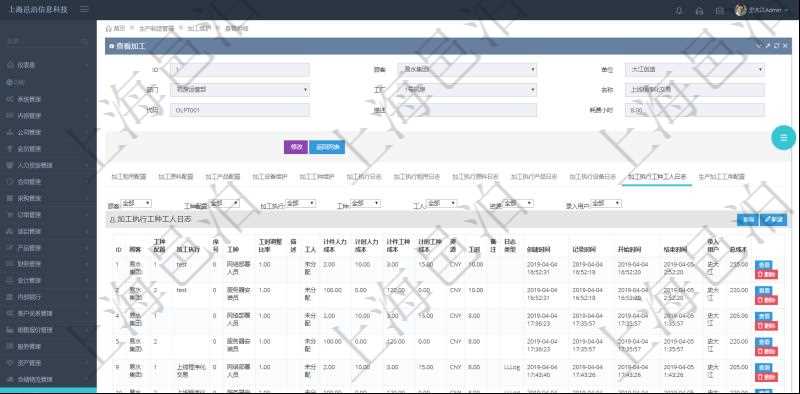The width and height of the screenshot is (800, 394).
Task: Collapse the 查看加工 panel with chevron icon
Action: point(758,46)
